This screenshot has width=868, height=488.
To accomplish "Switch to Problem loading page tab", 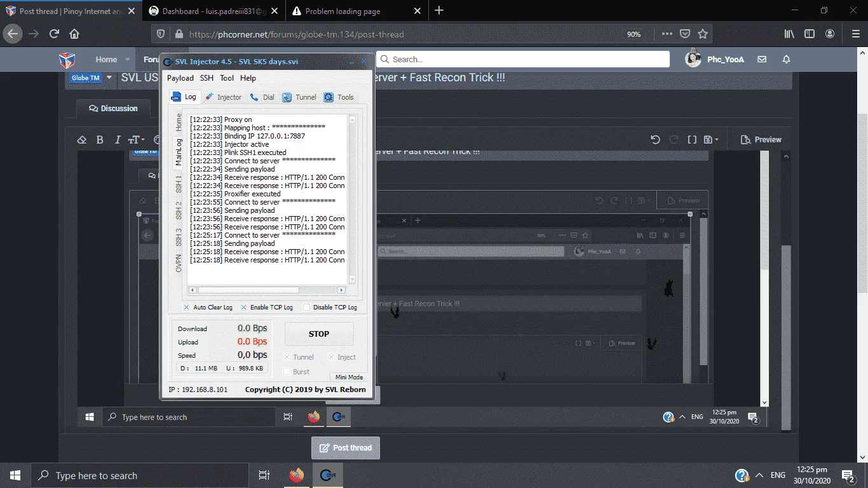I will [356, 11].
